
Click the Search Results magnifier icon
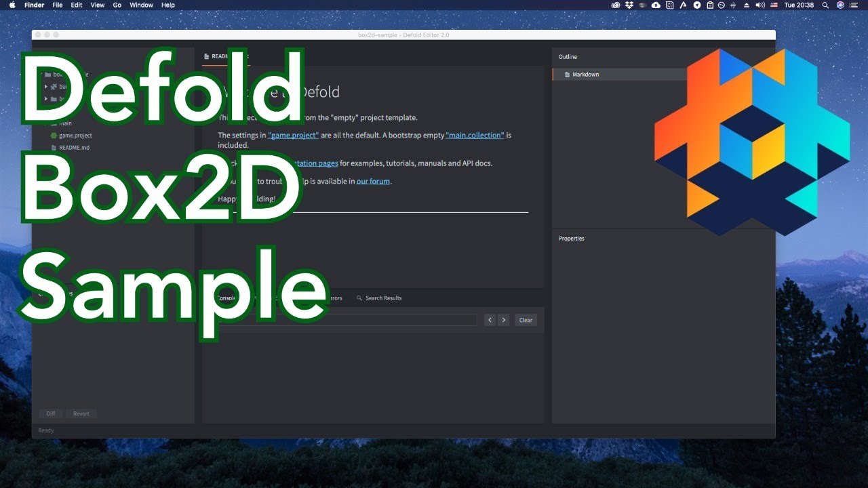[x=359, y=298]
